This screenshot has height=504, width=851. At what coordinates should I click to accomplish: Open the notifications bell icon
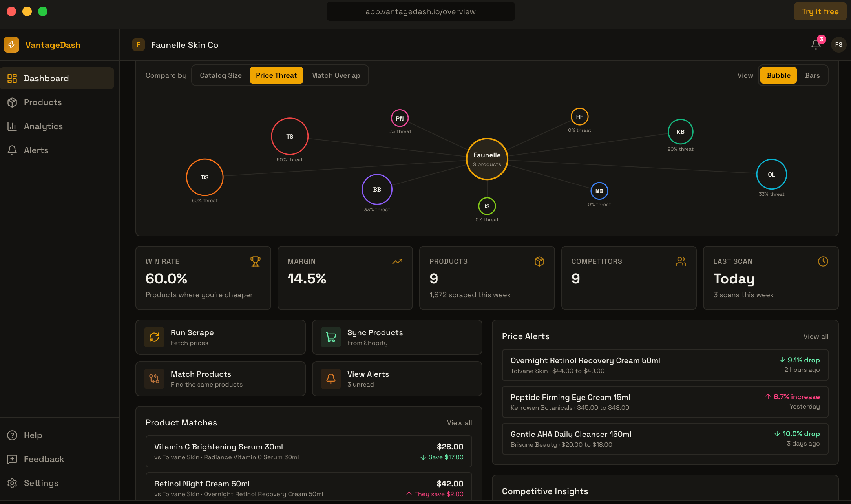(816, 45)
